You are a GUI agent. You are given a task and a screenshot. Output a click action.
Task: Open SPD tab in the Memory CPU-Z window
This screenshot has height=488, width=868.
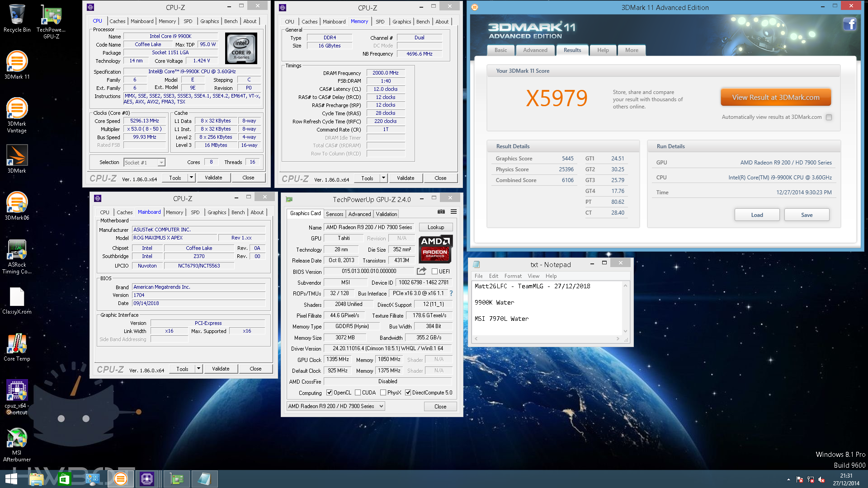click(380, 22)
